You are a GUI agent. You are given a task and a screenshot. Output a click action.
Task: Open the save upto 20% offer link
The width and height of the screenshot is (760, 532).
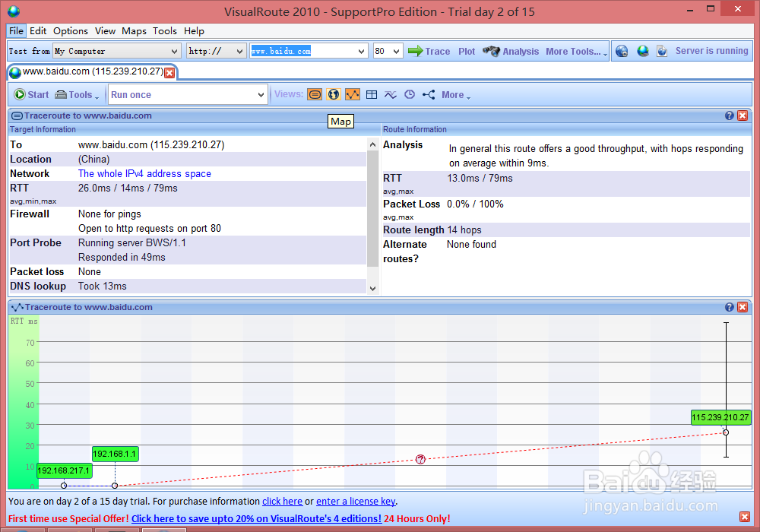[256, 518]
